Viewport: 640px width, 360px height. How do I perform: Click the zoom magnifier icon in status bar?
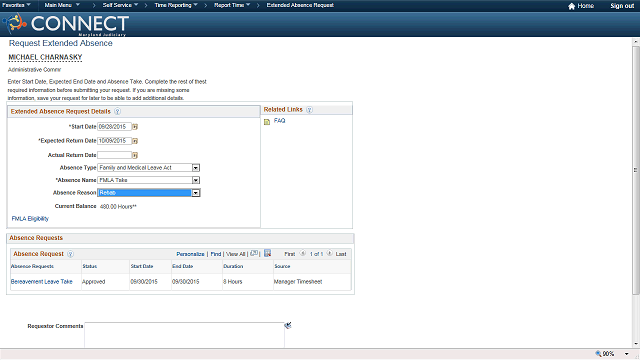598,354
